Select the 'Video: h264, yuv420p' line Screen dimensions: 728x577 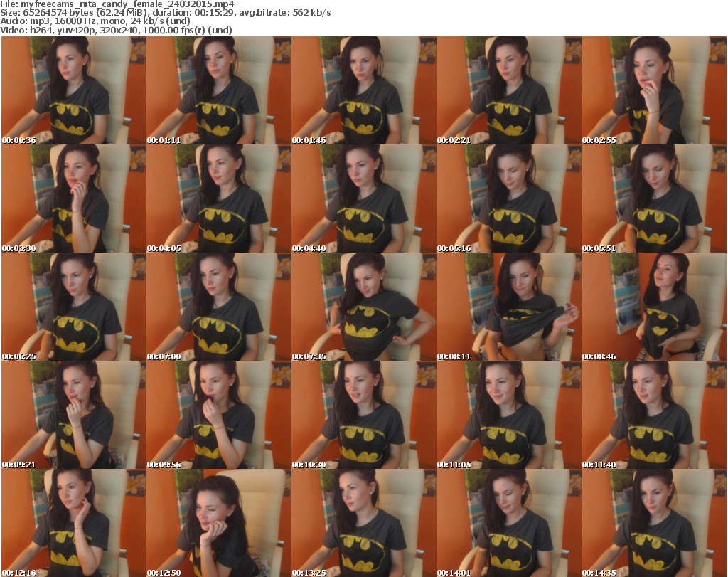pos(116,30)
